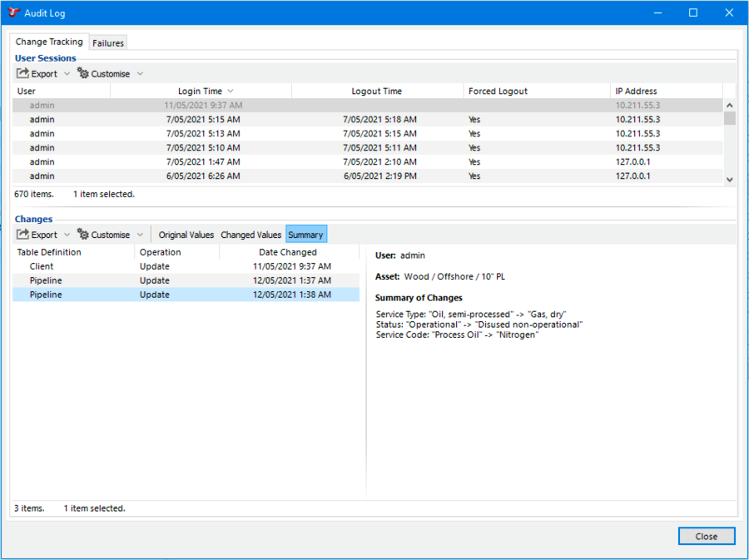Viewport: 749px width, 560px height.
Task: Switch to the Failures tab
Action: coord(108,43)
